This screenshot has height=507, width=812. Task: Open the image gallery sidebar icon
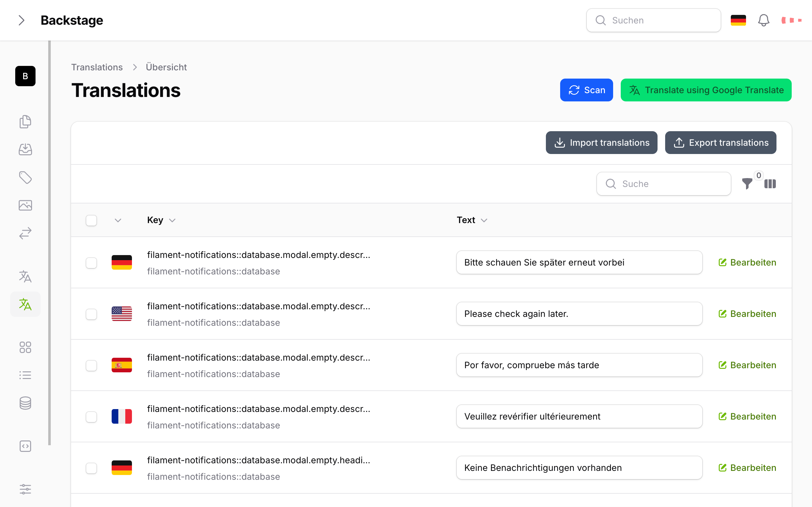(x=25, y=205)
